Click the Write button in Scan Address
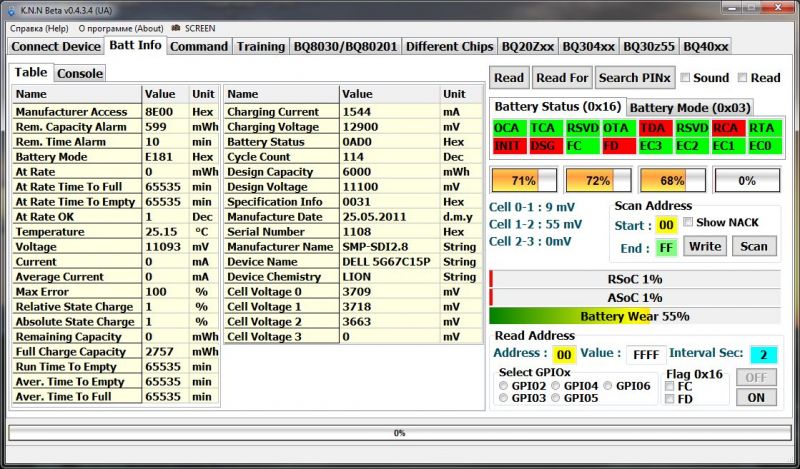The height and width of the screenshot is (469, 800). tap(705, 246)
